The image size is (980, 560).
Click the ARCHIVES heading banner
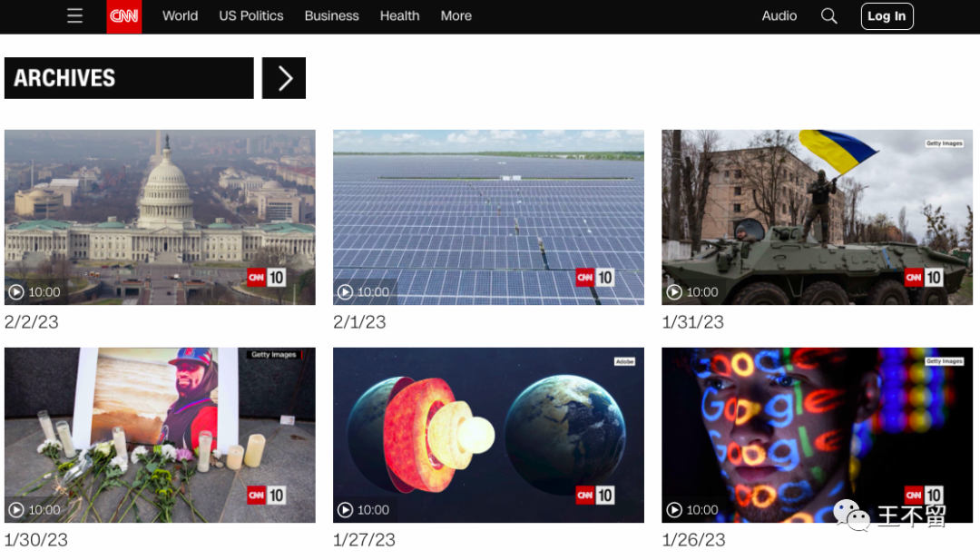tap(130, 78)
